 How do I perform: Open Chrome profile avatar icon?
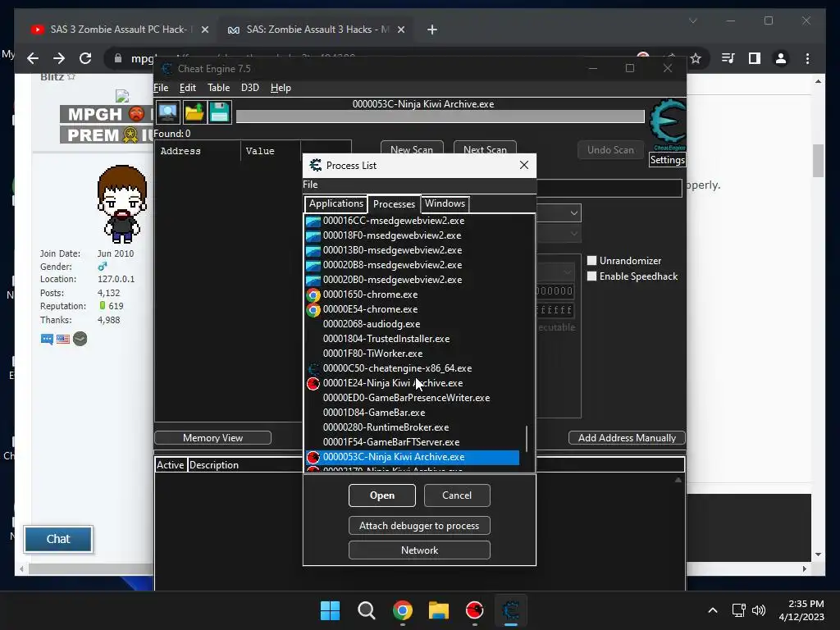(781, 58)
